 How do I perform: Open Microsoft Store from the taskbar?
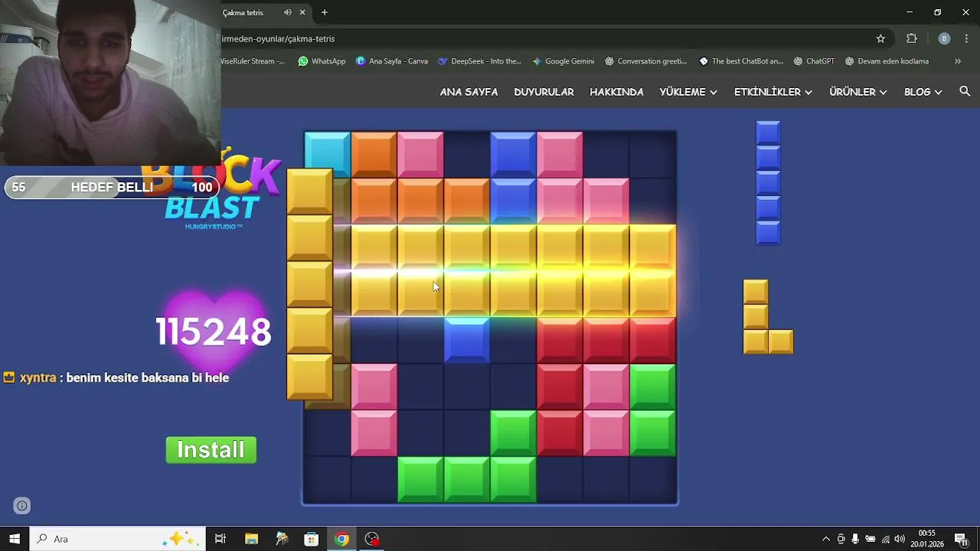click(x=312, y=539)
